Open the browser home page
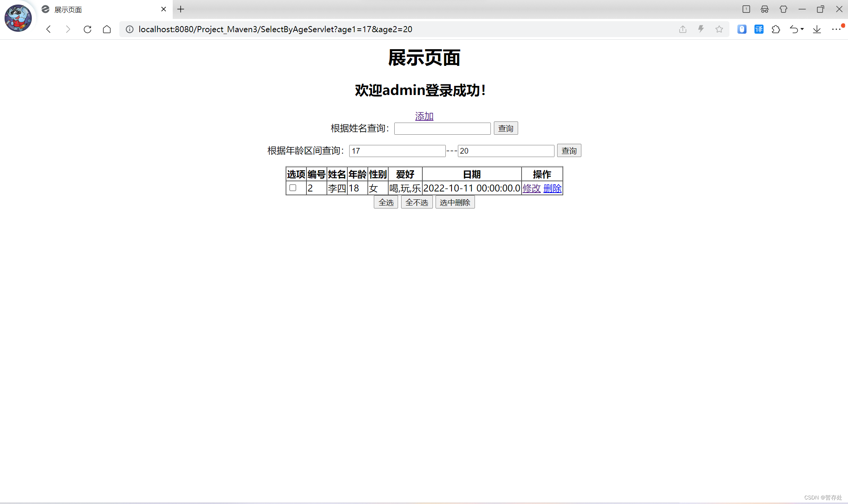 pyautogui.click(x=107, y=29)
